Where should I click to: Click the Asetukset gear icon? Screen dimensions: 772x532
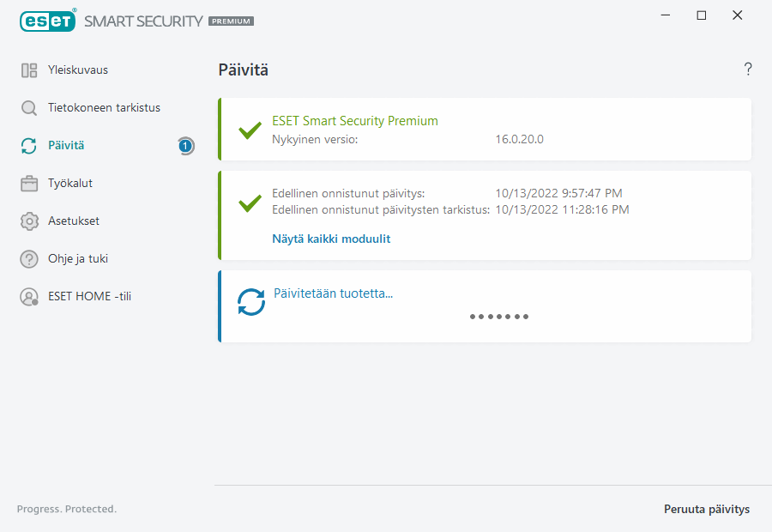tap(29, 221)
